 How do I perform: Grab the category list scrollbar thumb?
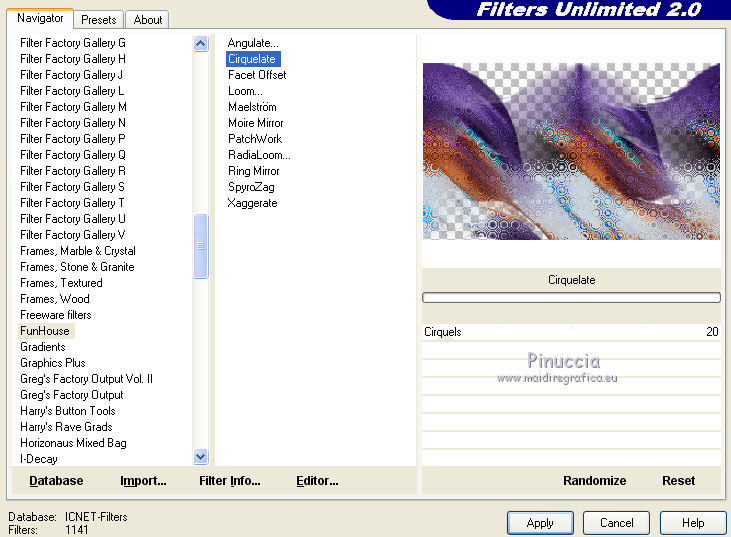coord(200,246)
